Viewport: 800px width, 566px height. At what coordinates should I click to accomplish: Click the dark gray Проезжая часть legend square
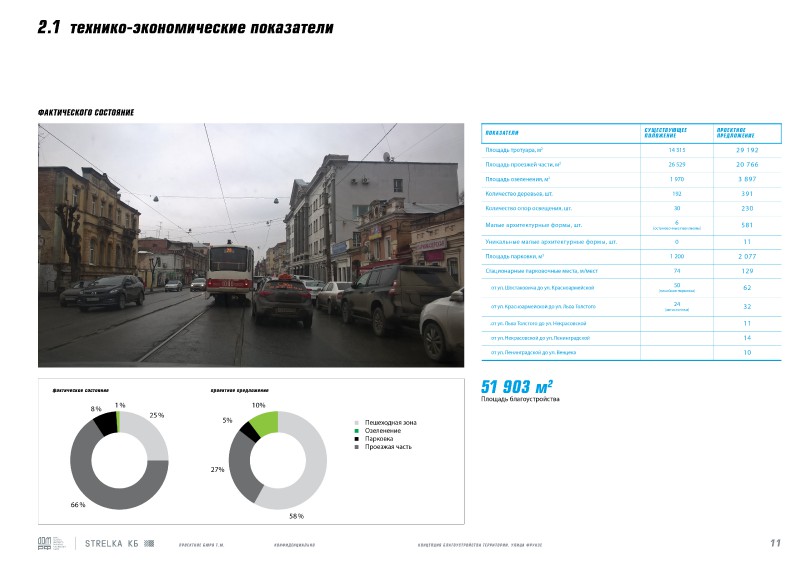pos(357,447)
